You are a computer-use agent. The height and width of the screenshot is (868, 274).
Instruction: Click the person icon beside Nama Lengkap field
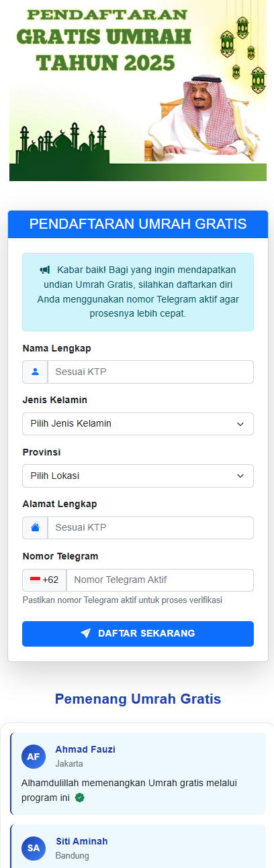(35, 372)
